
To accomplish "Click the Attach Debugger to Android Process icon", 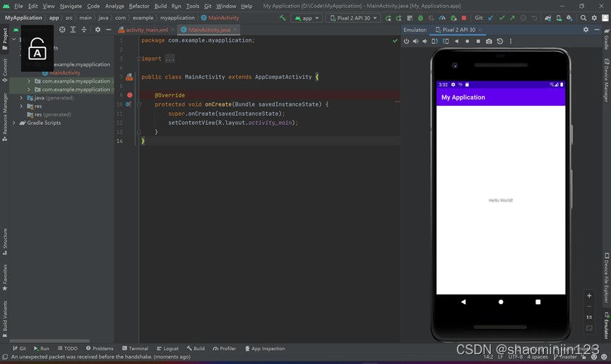I will (x=453, y=18).
